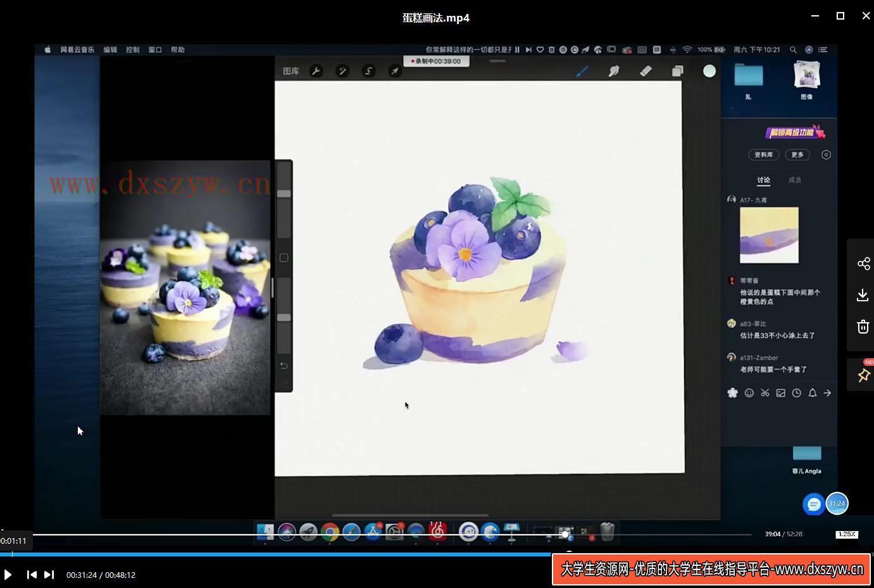Open the hexagon settings icon in chat panel
The height and width of the screenshot is (588, 874).
coord(826,154)
